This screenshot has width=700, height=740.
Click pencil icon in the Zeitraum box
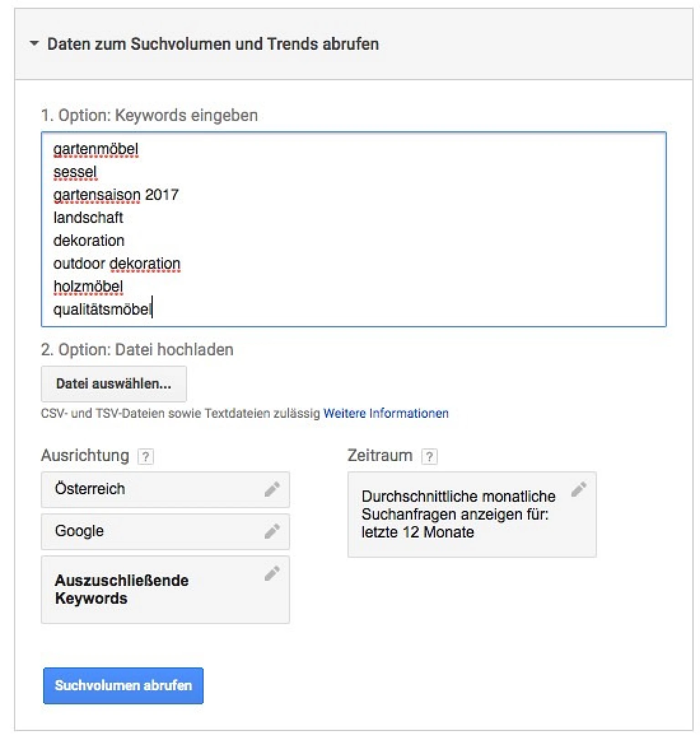579,489
